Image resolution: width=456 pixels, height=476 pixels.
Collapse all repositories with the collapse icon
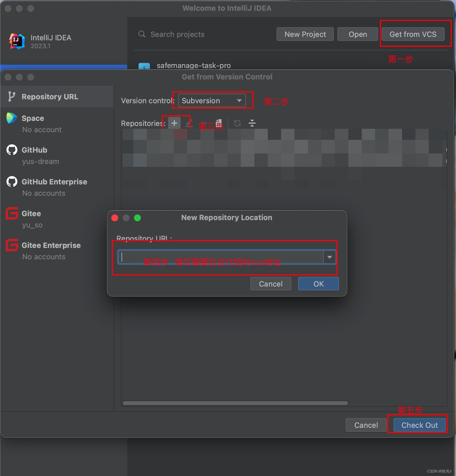[252, 123]
